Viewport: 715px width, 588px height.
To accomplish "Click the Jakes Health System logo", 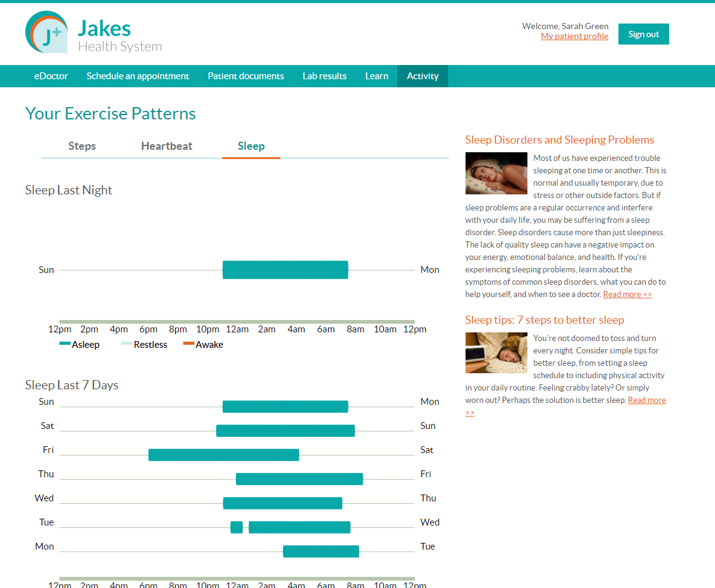I will tap(93, 32).
